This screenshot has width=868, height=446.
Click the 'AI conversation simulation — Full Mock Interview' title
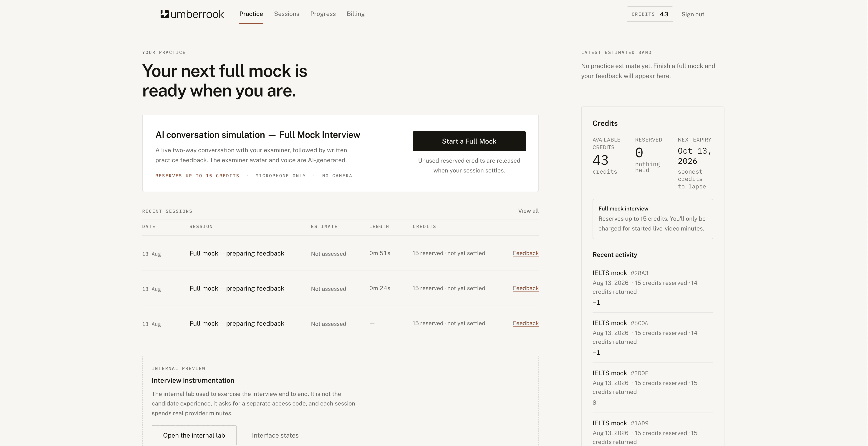click(257, 135)
